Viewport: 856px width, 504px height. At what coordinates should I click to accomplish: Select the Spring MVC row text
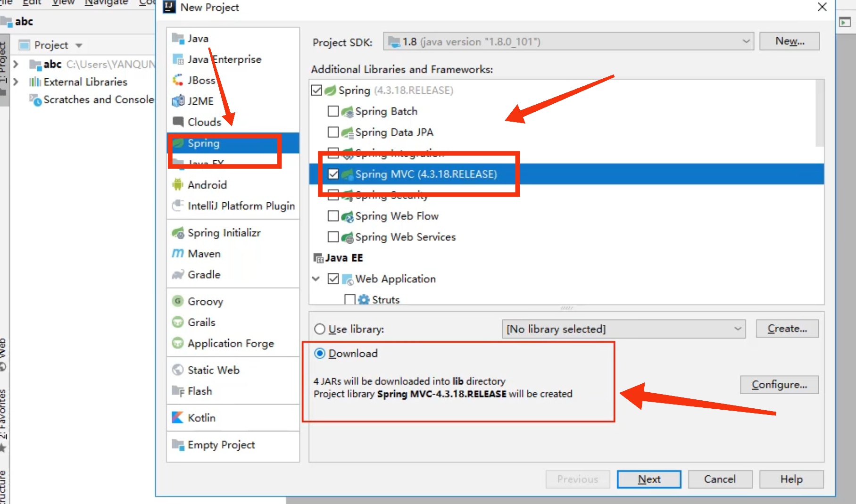tap(426, 174)
